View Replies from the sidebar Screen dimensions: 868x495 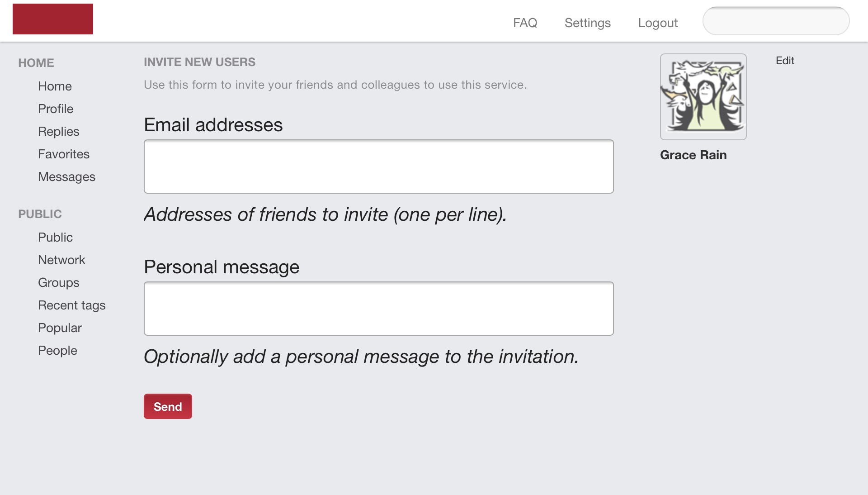pyautogui.click(x=59, y=131)
